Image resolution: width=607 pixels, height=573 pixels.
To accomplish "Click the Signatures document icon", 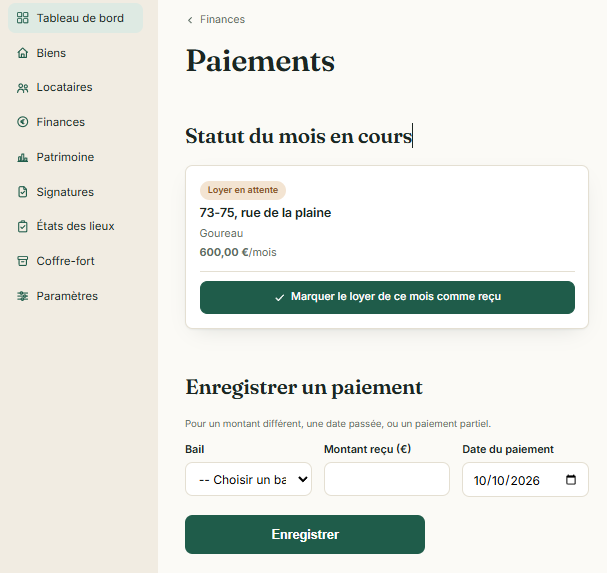I will (x=22, y=192).
